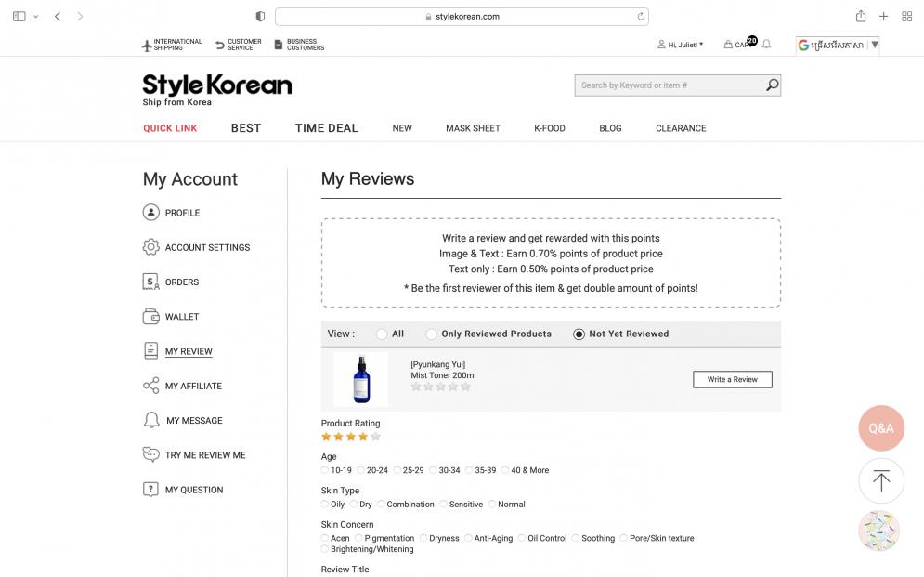Viewport: 924px width, 577px height.
Task: Open the pink Q&A floating button
Action: [881, 428]
